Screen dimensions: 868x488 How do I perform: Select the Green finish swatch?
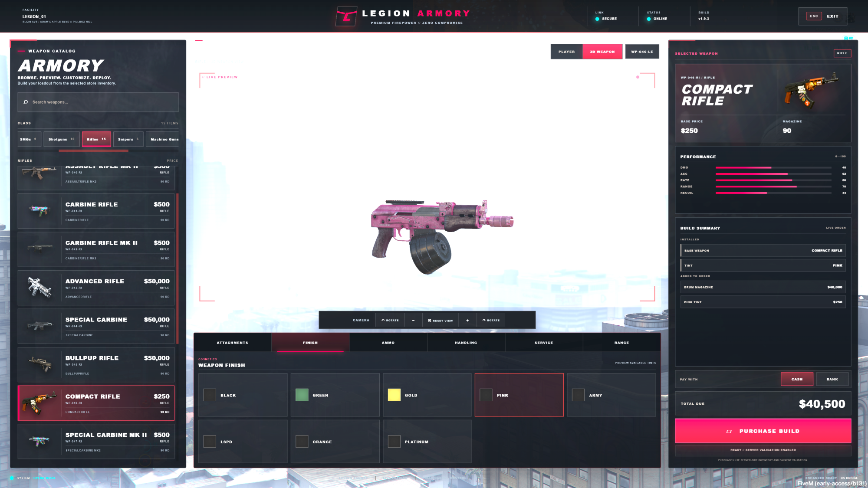[302, 395]
